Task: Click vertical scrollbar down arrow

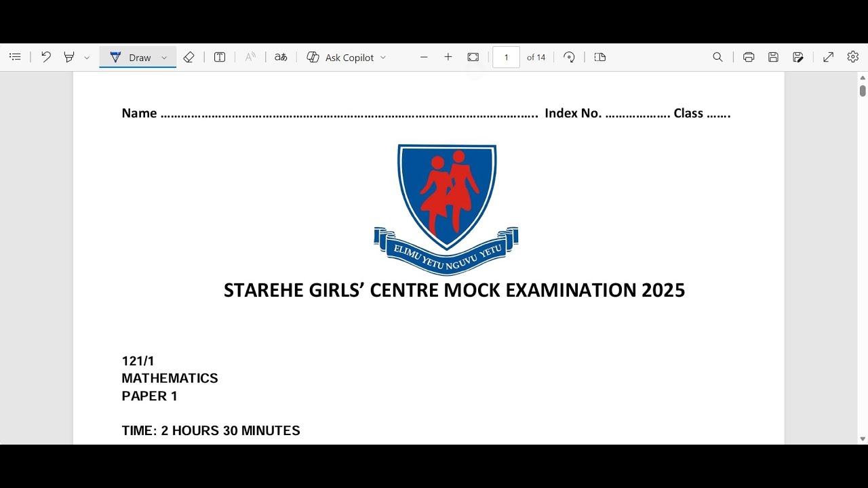Action: point(863,439)
